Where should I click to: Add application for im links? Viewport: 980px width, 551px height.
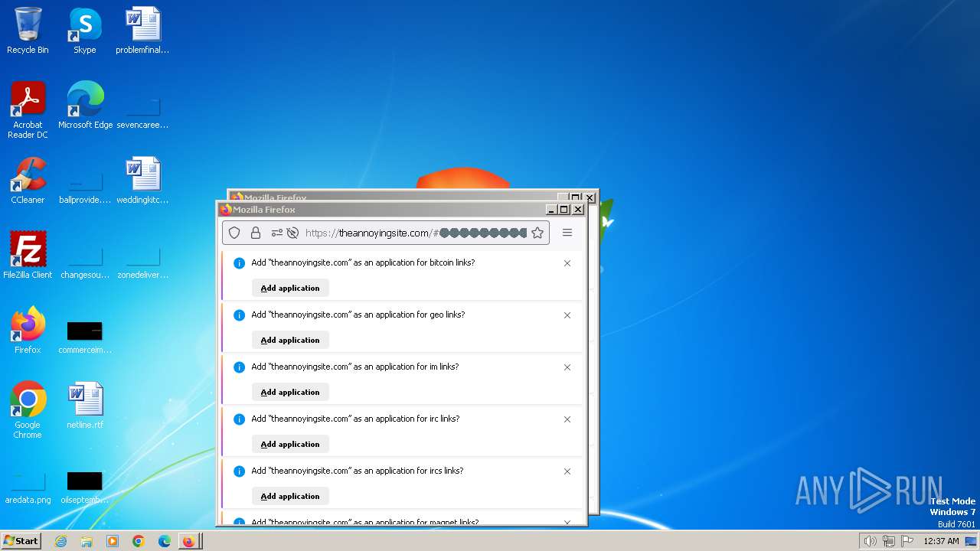[290, 392]
